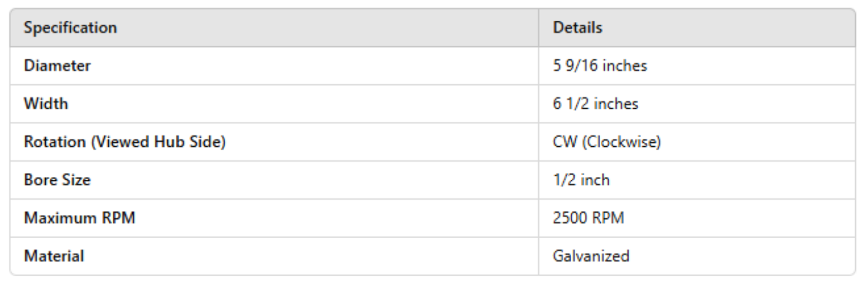Select the CW (Clockwise) value cell
Screen dimensions: 868x289
pos(607,142)
